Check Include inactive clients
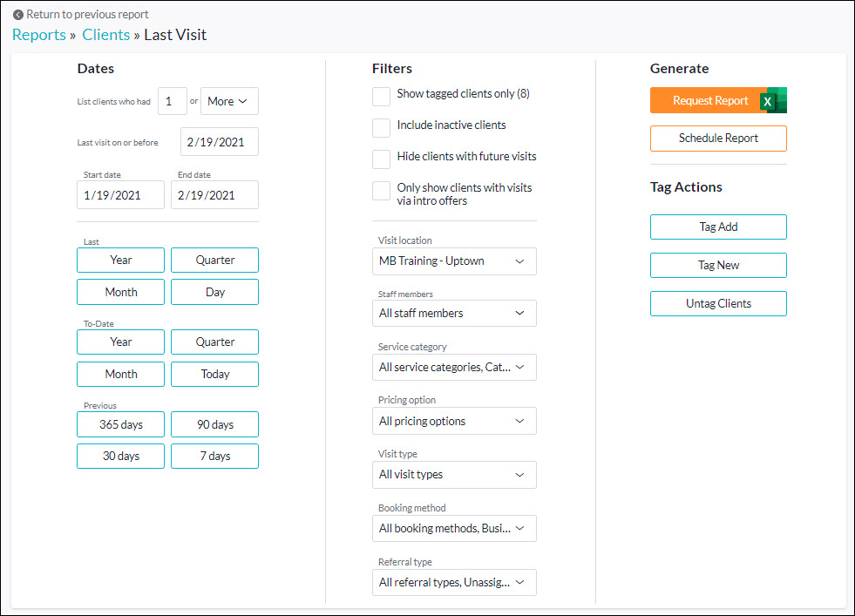 (381, 128)
